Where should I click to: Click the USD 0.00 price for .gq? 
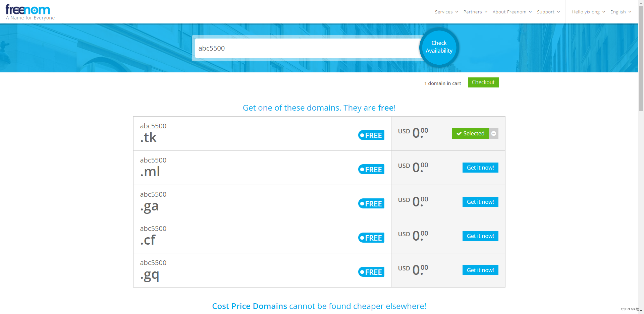coord(413,270)
